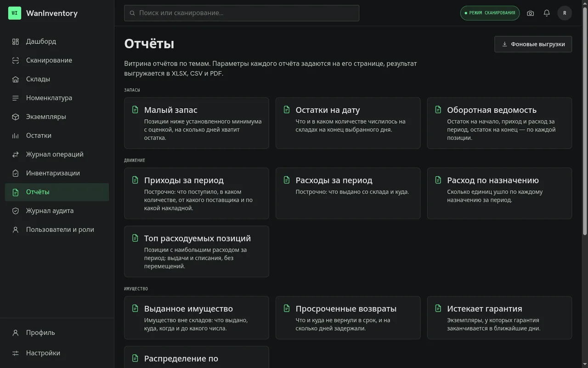Screen dimensions: 588x368
Task: Click the Профиль user icon
Action: click(x=16, y=333)
